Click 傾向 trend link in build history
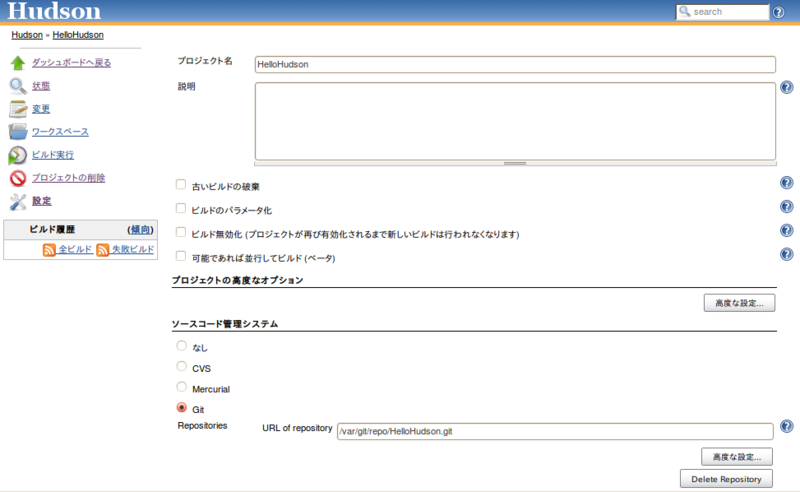Image resolution: width=800 pixels, height=492 pixels. point(140,230)
